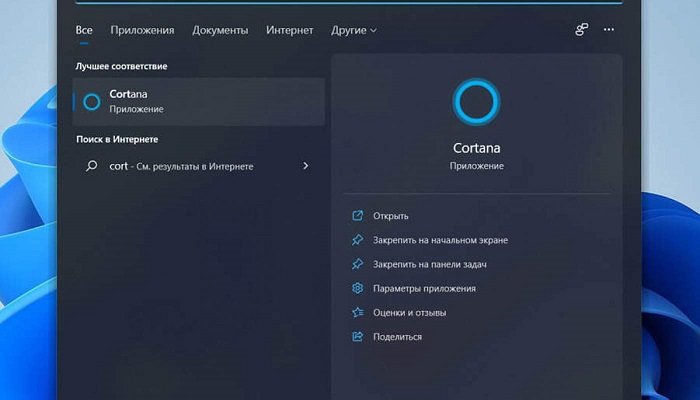Open cort web search results
700x400 pixels.
coord(199,166)
